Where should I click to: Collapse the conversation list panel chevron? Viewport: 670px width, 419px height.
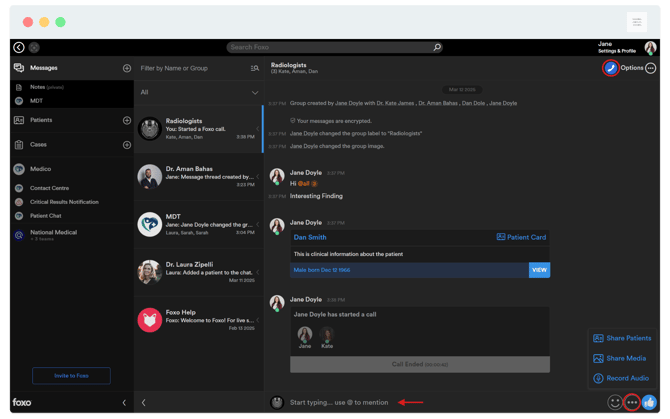[x=144, y=402]
